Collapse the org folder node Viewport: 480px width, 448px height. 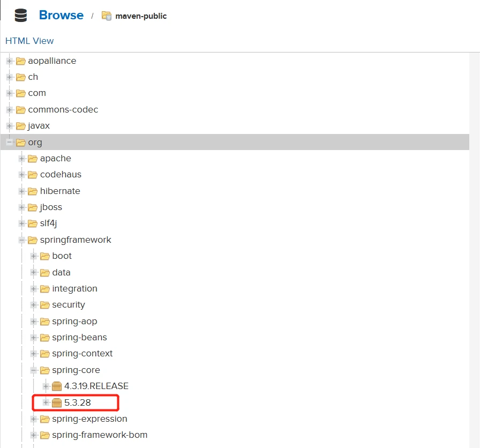(x=10, y=142)
